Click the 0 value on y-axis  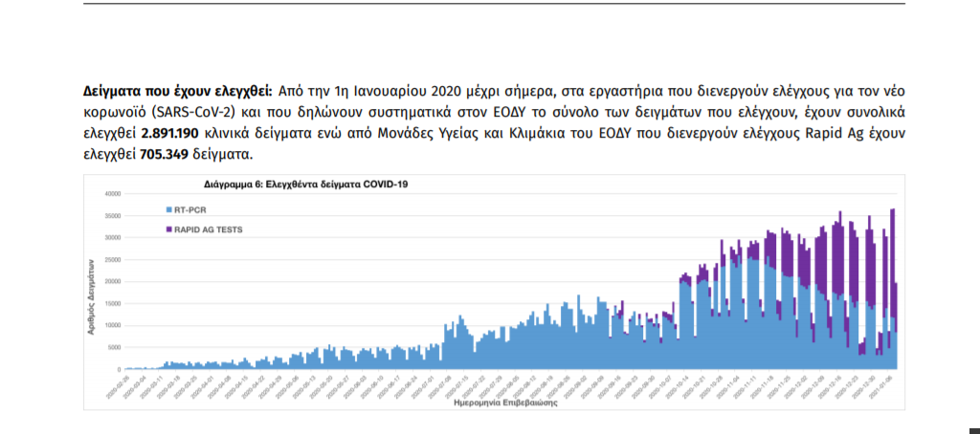[x=118, y=369]
